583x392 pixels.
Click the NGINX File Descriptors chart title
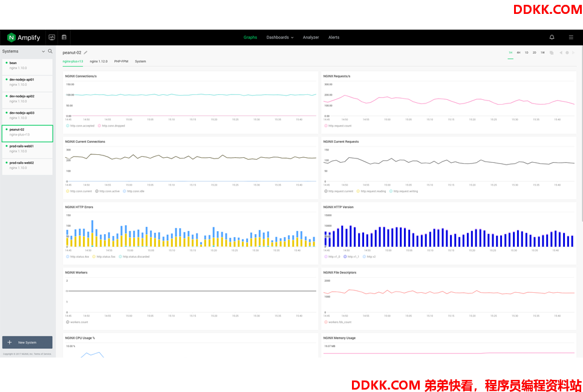[x=340, y=273]
